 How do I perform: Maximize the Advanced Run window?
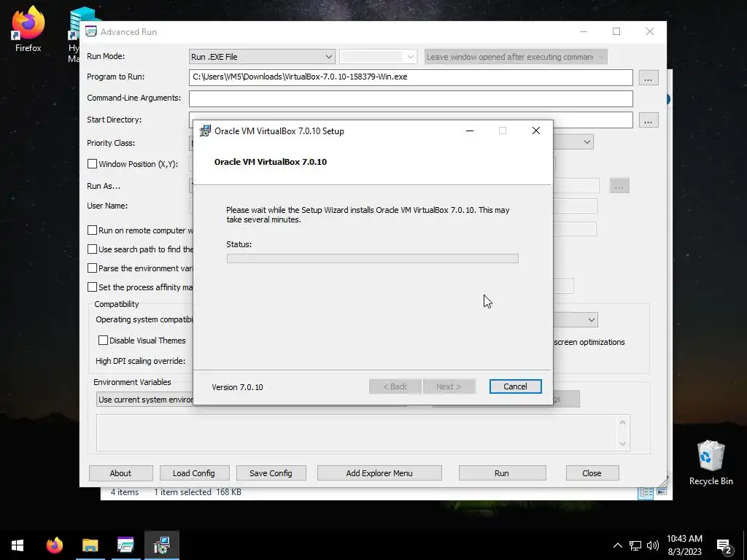point(616,31)
